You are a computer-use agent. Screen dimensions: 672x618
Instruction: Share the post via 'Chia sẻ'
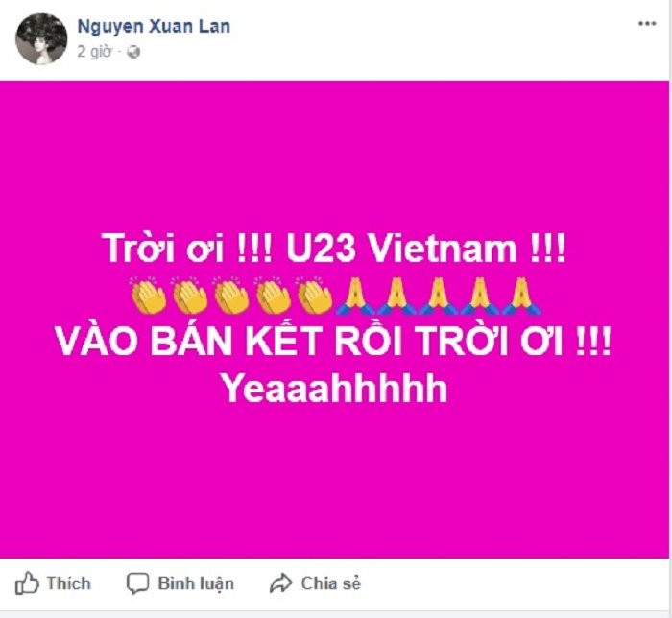coord(331,583)
